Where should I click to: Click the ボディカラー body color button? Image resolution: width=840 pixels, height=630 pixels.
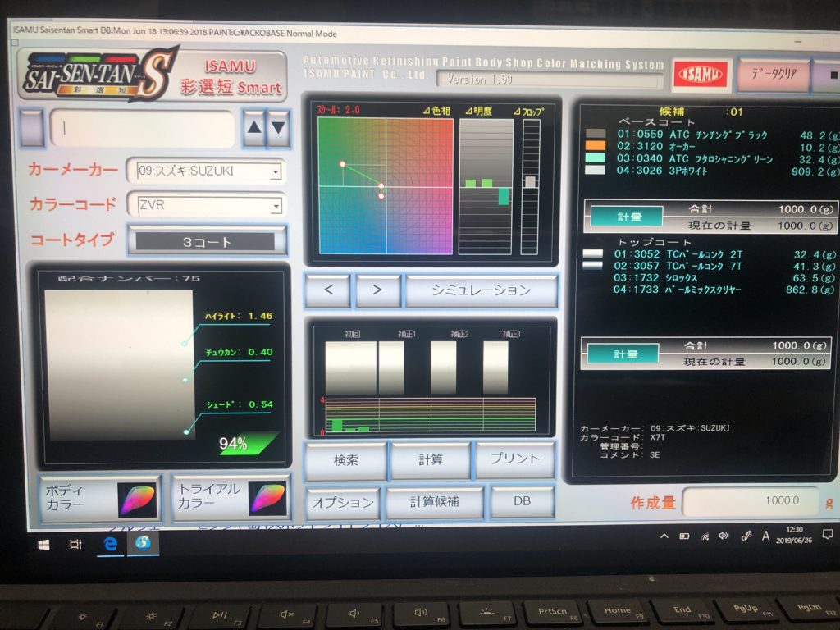click(x=100, y=498)
